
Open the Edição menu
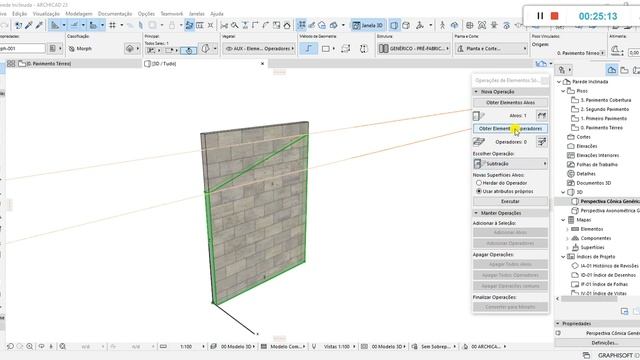point(20,14)
